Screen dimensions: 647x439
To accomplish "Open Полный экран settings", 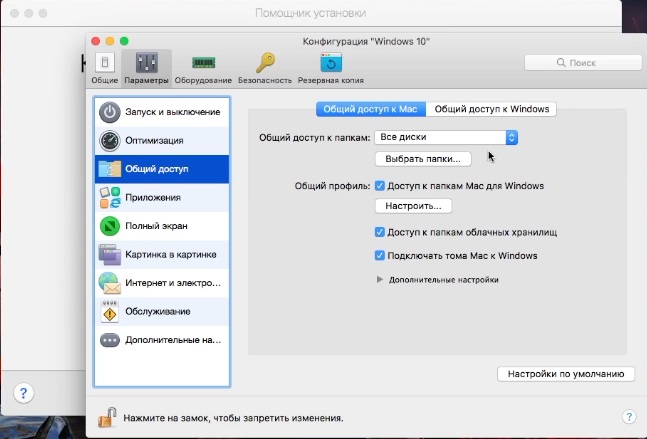I will pos(110,226).
